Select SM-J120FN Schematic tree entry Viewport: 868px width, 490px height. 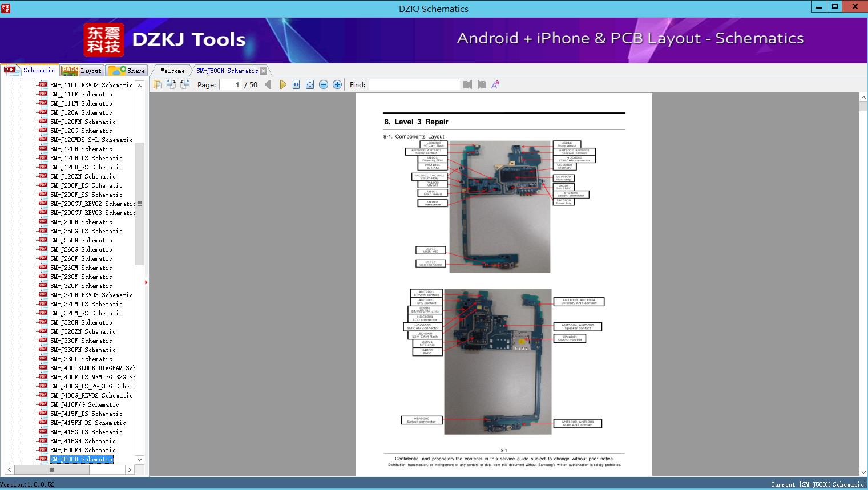click(x=83, y=122)
